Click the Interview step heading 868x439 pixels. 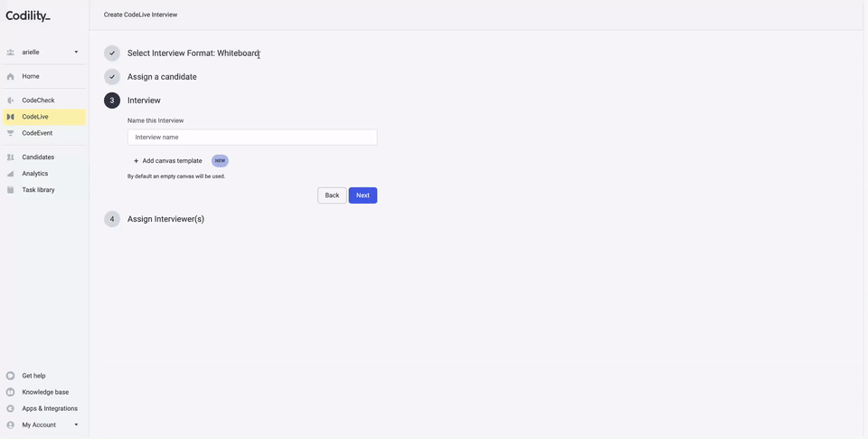click(x=144, y=100)
